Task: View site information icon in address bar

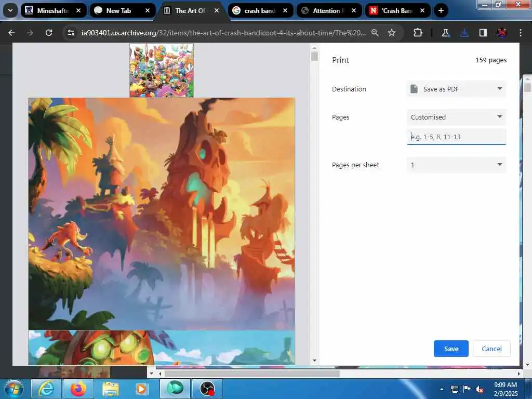Action: 71,33
